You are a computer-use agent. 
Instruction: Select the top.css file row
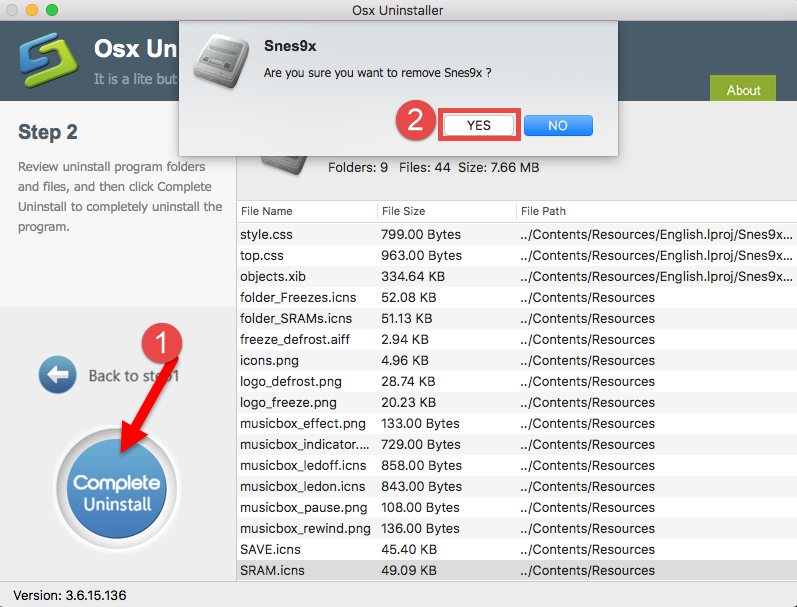[516, 255]
